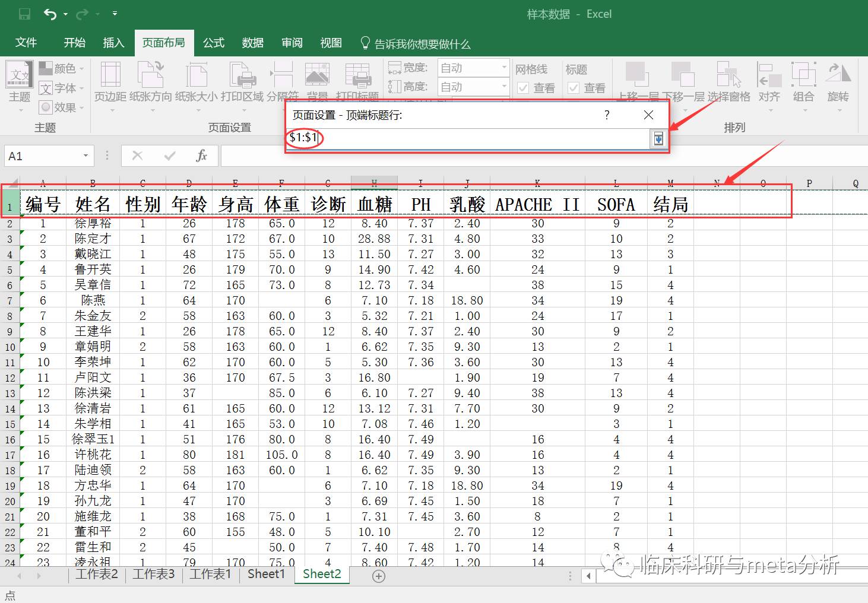Click the horizontal scrollbar left arrow
The width and height of the screenshot is (868, 603).
tap(589, 576)
